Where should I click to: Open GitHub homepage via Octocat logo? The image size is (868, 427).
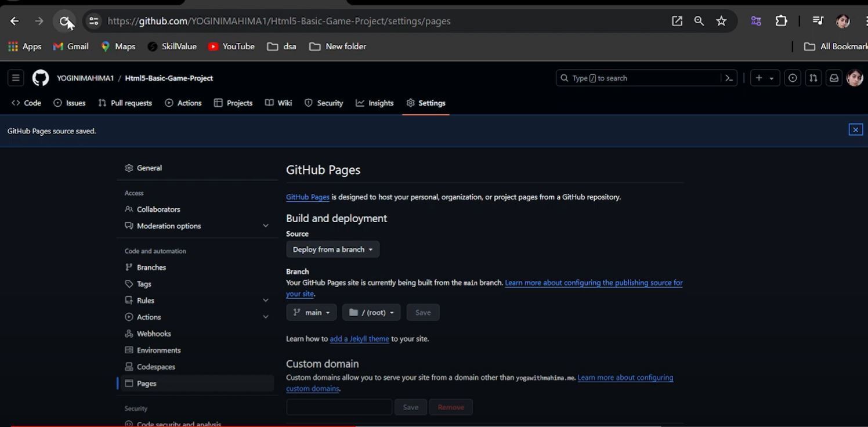pos(41,78)
